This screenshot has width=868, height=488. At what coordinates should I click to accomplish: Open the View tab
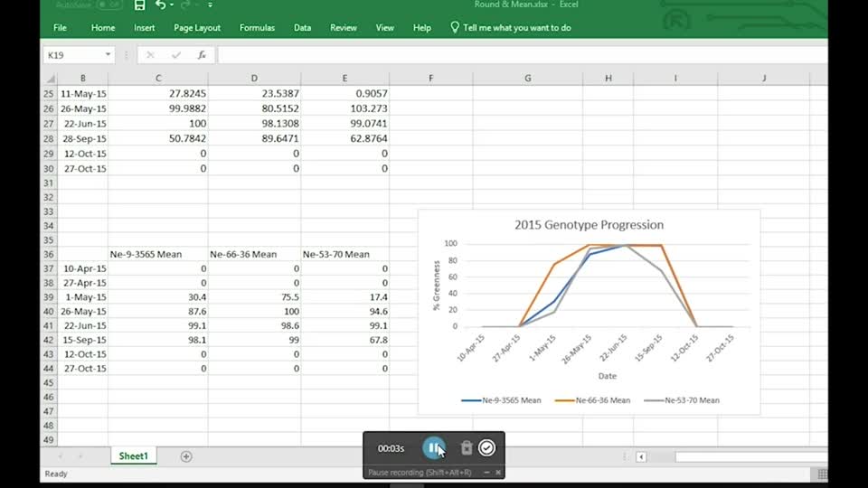[385, 28]
